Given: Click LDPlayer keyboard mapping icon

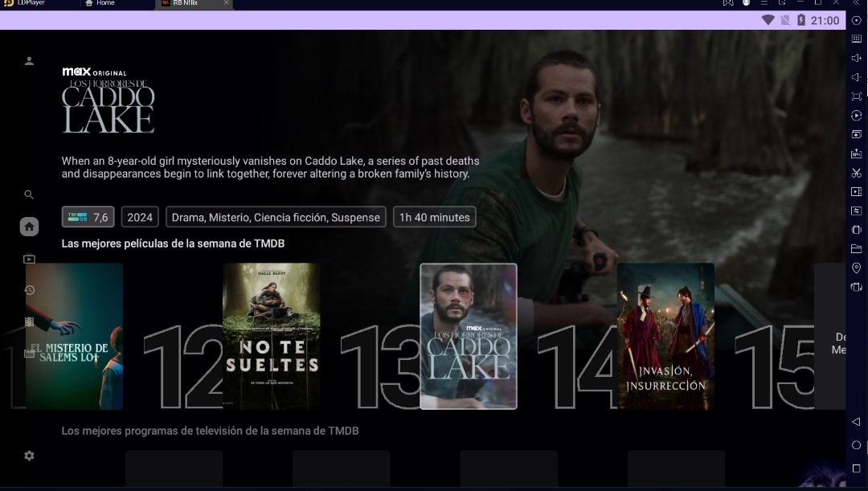Looking at the screenshot, I should 856,39.
